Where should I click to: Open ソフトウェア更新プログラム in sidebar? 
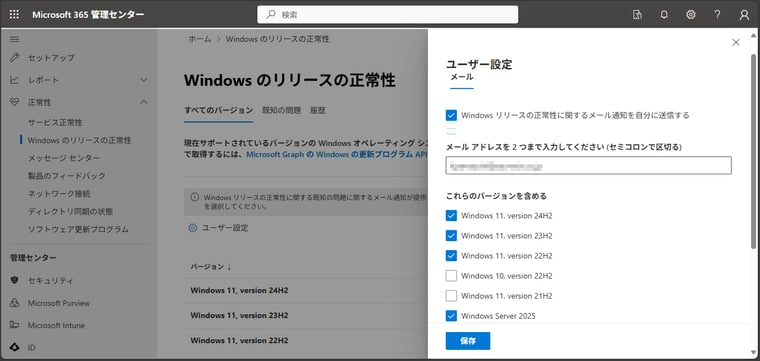pyautogui.click(x=78, y=229)
